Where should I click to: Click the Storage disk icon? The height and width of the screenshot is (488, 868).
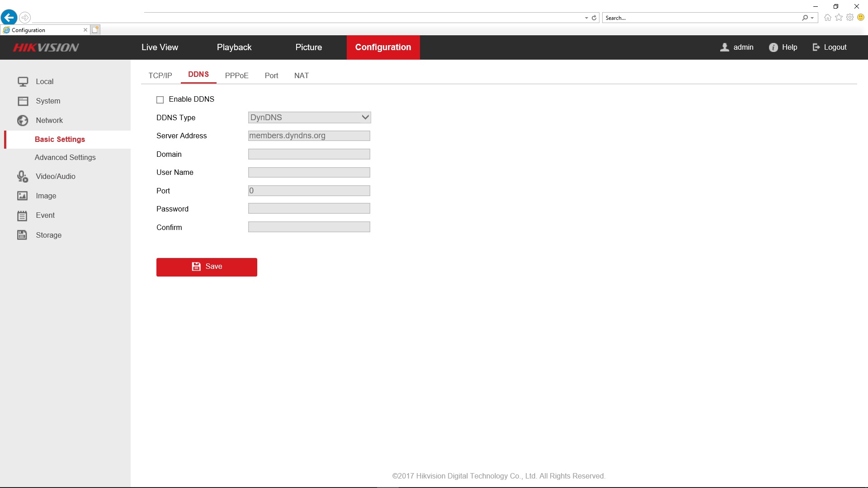pyautogui.click(x=23, y=235)
